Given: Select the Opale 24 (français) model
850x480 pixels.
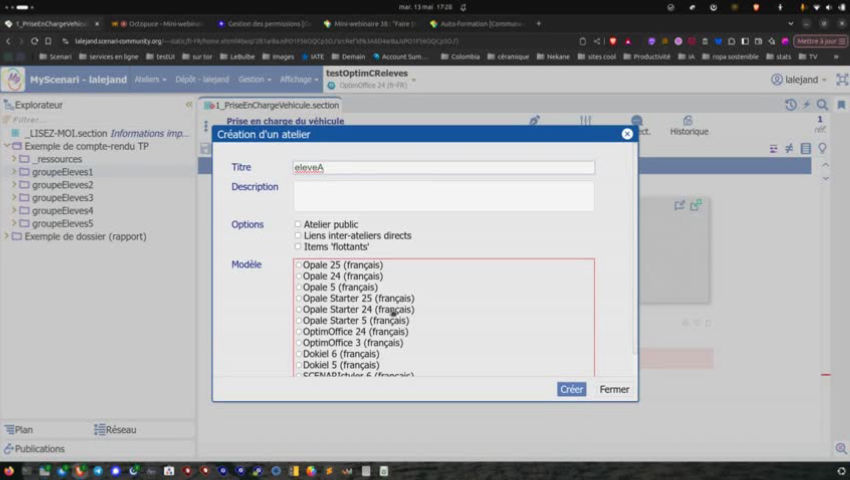Looking at the screenshot, I should (299, 276).
